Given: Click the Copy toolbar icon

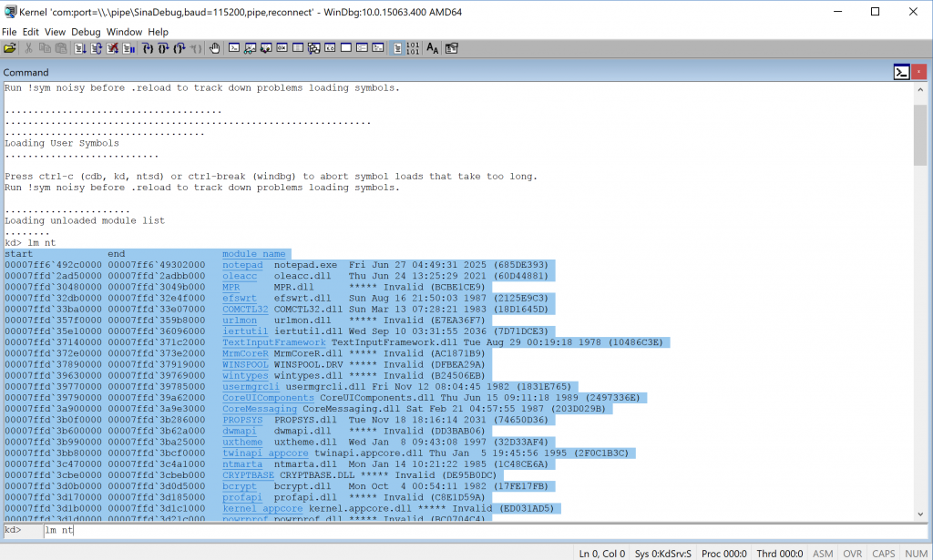Looking at the screenshot, I should tap(45, 49).
